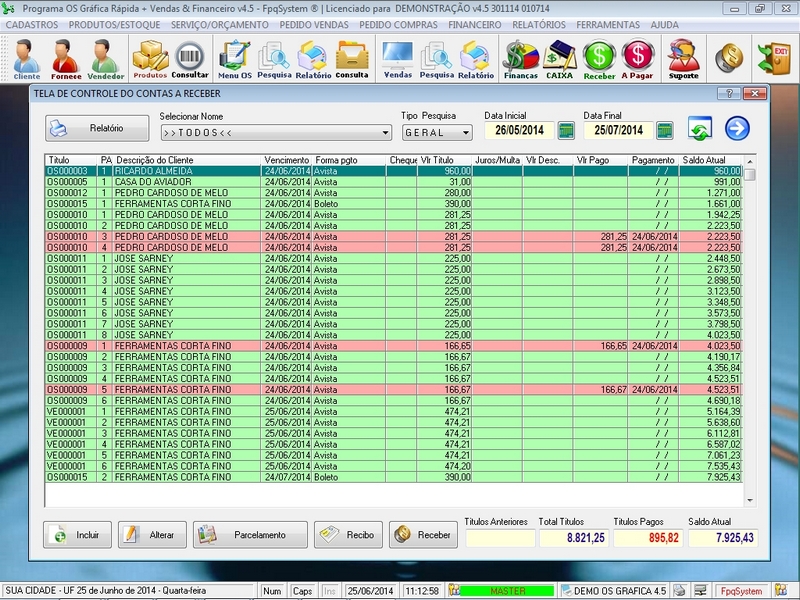Click the Receber button at bottom
Screen dimensions: 800x600
(x=422, y=535)
